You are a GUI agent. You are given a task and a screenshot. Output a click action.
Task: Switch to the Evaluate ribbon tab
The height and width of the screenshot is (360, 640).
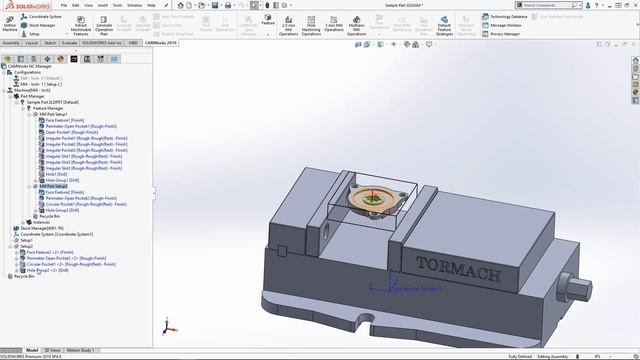(x=69, y=43)
